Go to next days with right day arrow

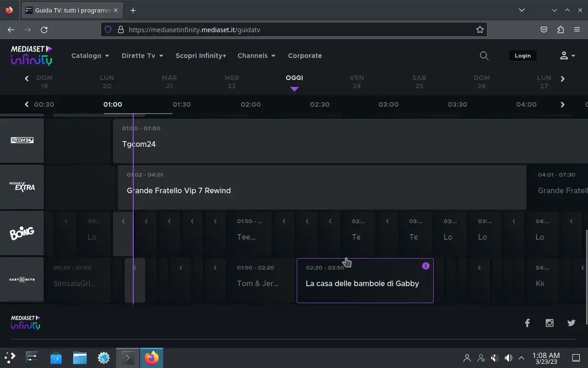click(562, 79)
